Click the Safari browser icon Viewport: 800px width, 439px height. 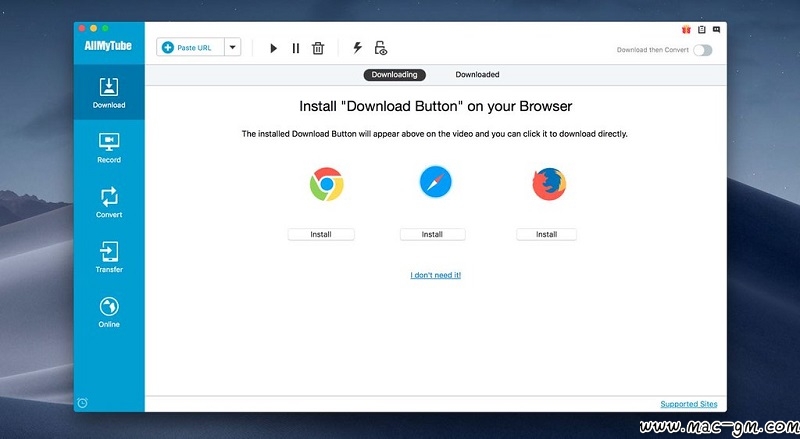click(x=435, y=182)
